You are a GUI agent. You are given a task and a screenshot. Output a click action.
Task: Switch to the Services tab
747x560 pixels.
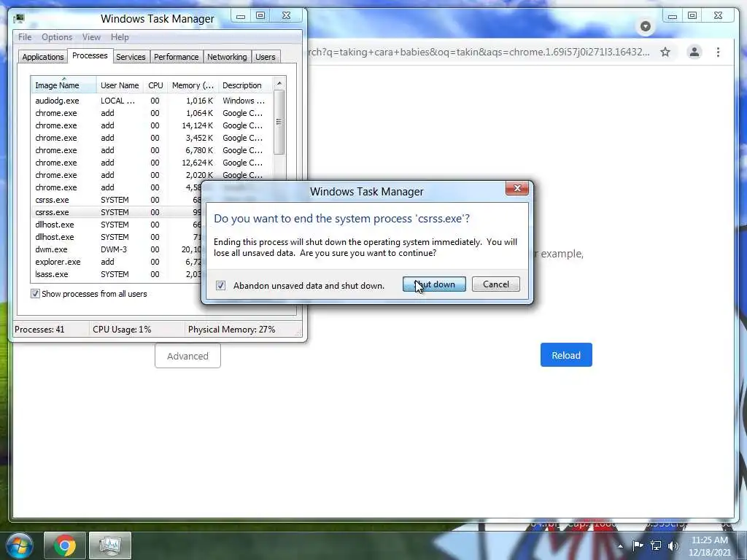point(131,57)
